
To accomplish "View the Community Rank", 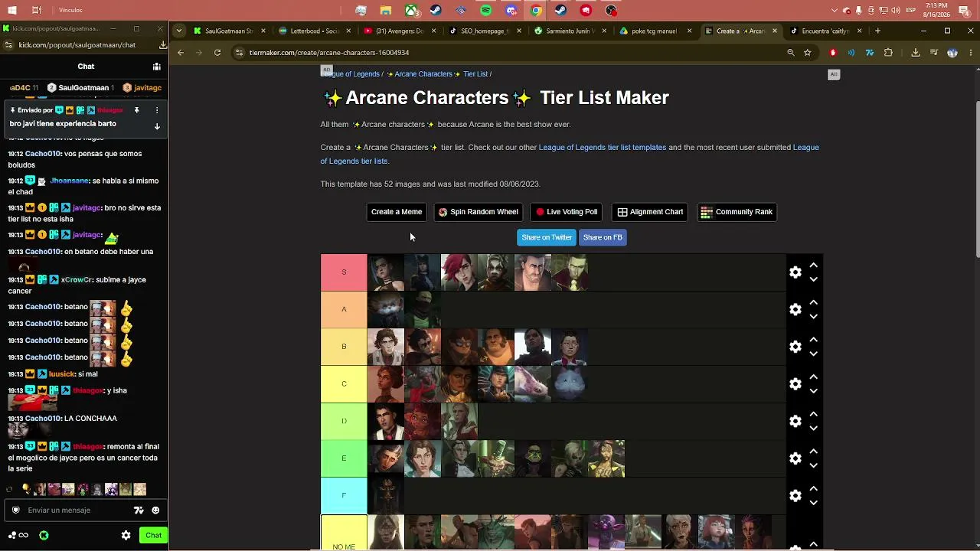I will 737,212.
